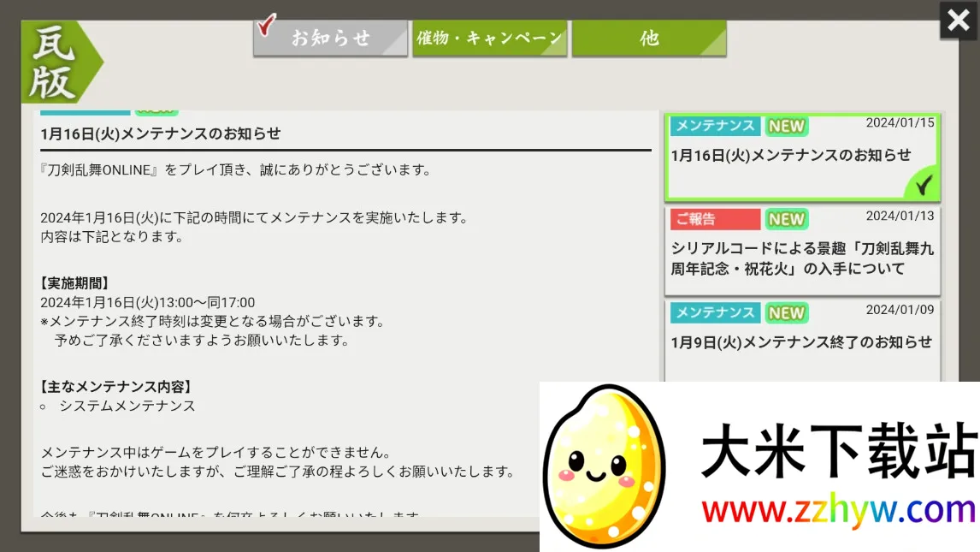Click the 【主なメンテナンス内容】 section label
The height and width of the screenshot is (552, 980).
[116, 387]
